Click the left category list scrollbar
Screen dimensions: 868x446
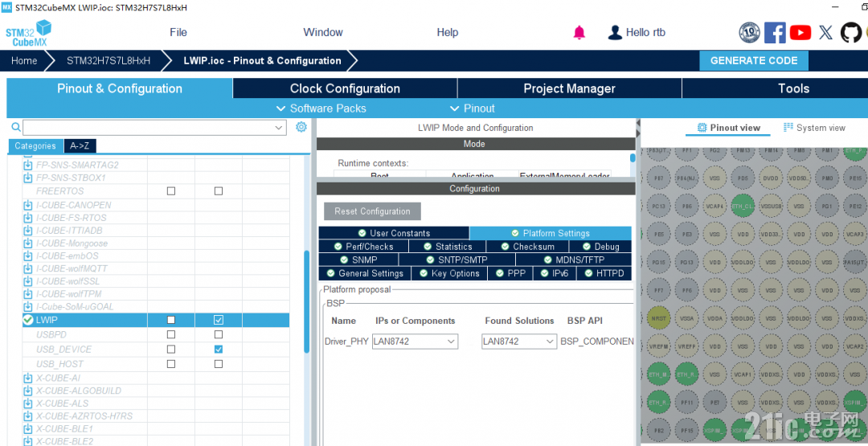(307, 301)
